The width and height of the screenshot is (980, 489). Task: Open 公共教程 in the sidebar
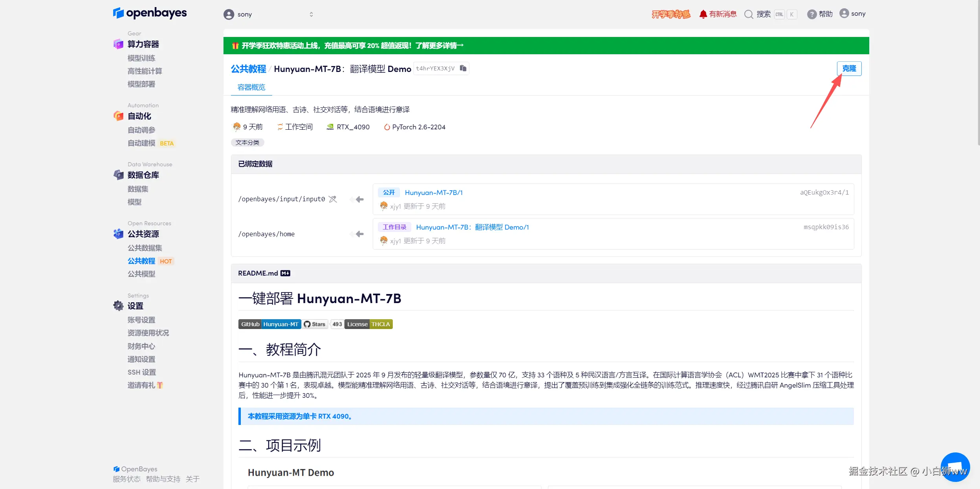click(x=141, y=261)
